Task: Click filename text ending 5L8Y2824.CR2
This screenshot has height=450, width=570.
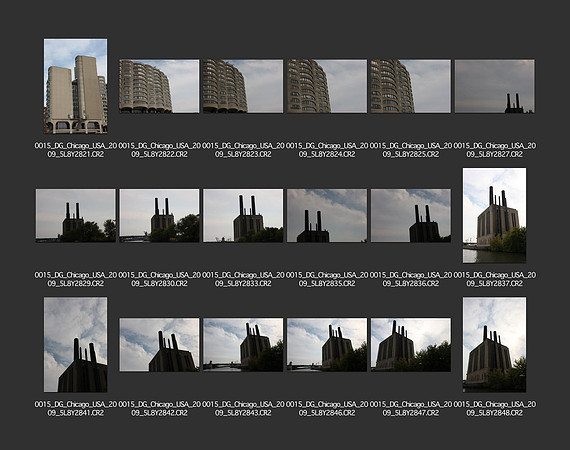Action: [327, 150]
